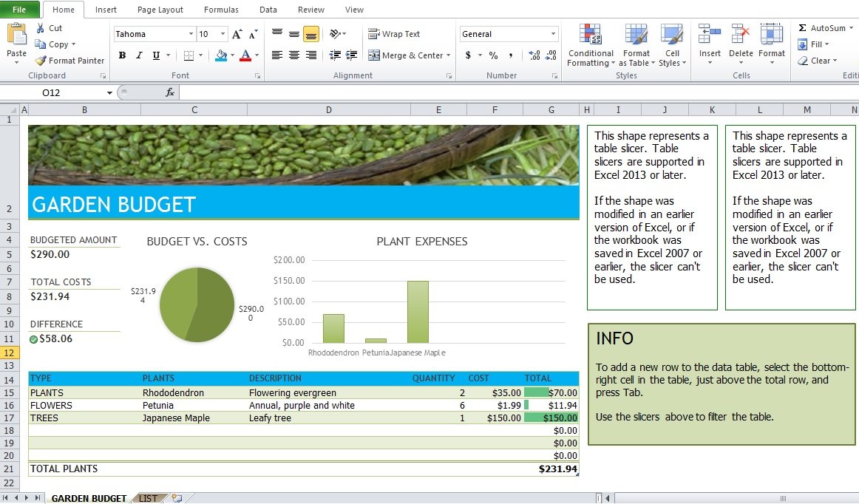This screenshot has width=859, height=504.
Task: Toggle bottom align (highlighted) button
Action: coord(310,34)
